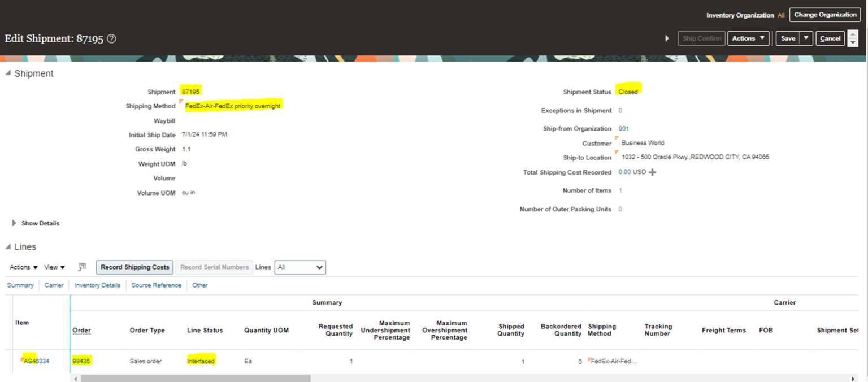Open the Source Reference tab
Image resolution: width=868 pixels, height=382 pixels.
coord(156,285)
